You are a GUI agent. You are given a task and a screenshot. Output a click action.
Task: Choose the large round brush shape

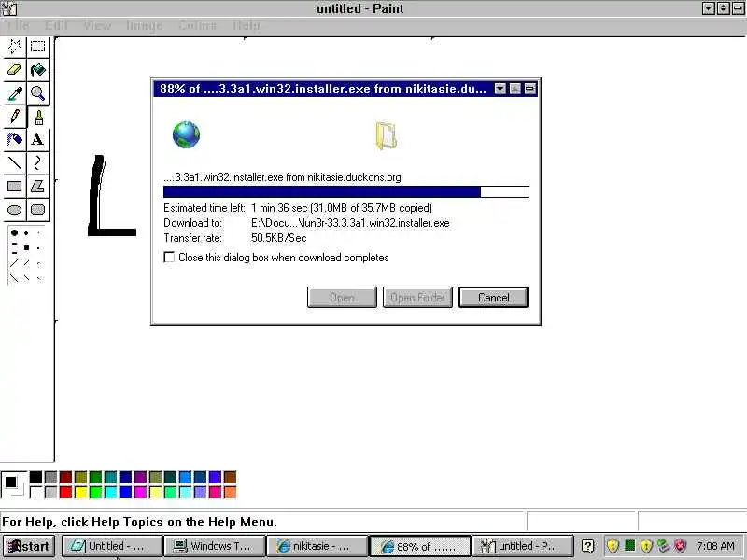14,232
